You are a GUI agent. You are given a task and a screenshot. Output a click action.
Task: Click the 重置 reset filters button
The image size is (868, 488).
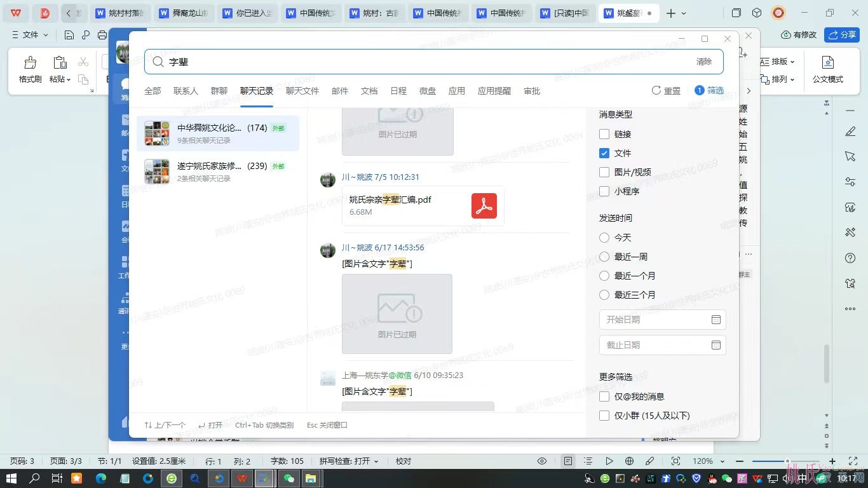pos(666,91)
